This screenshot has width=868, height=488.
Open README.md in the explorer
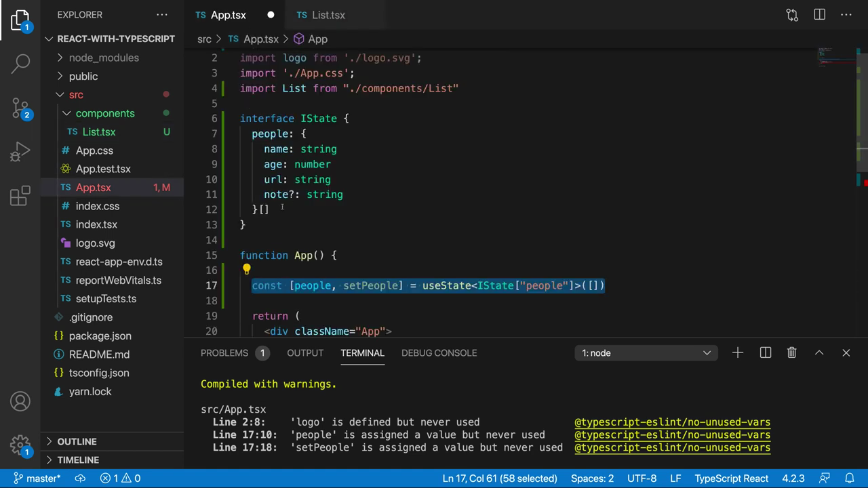pos(111,354)
